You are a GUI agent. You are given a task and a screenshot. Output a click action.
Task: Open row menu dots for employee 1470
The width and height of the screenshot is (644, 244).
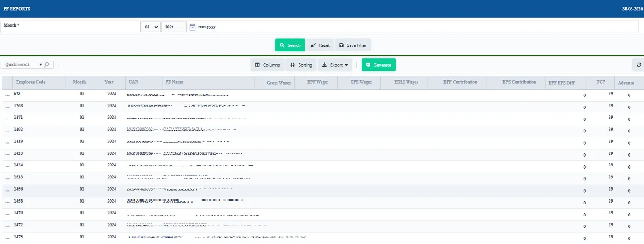point(7,215)
